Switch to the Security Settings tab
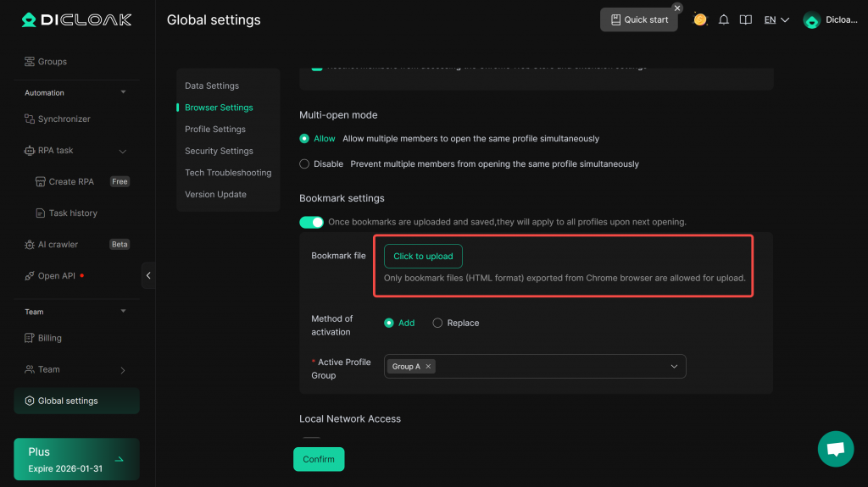868x487 pixels. point(219,151)
